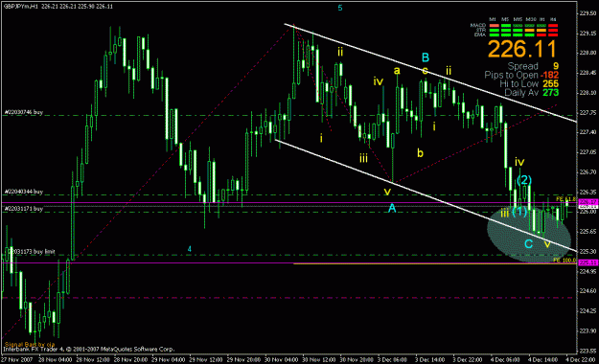Click the cyan wave A label
This screenshot has height=364, width=599.
[392, 208]
